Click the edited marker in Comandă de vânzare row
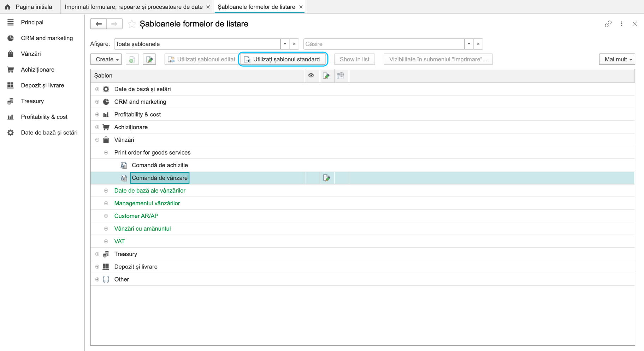 pyautogui.click(x=327, y=178)
